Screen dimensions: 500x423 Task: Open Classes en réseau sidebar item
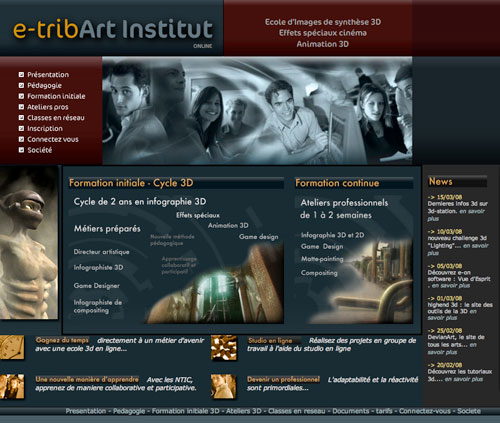[x=56, y=118]
